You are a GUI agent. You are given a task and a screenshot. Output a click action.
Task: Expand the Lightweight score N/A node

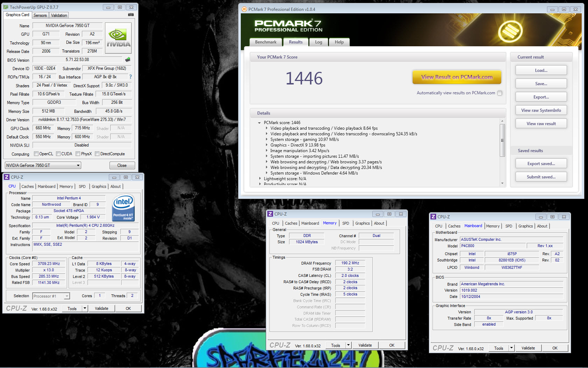(260, 179)
